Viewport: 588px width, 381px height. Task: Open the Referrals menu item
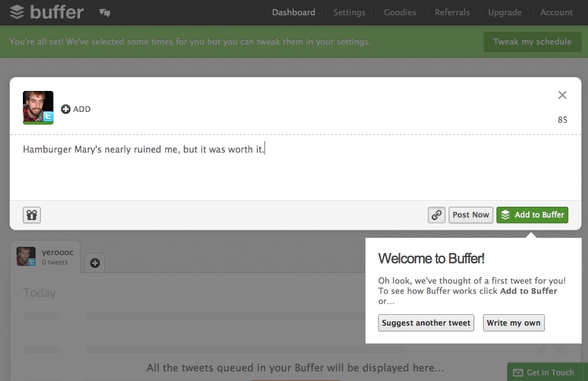[452, 12]
